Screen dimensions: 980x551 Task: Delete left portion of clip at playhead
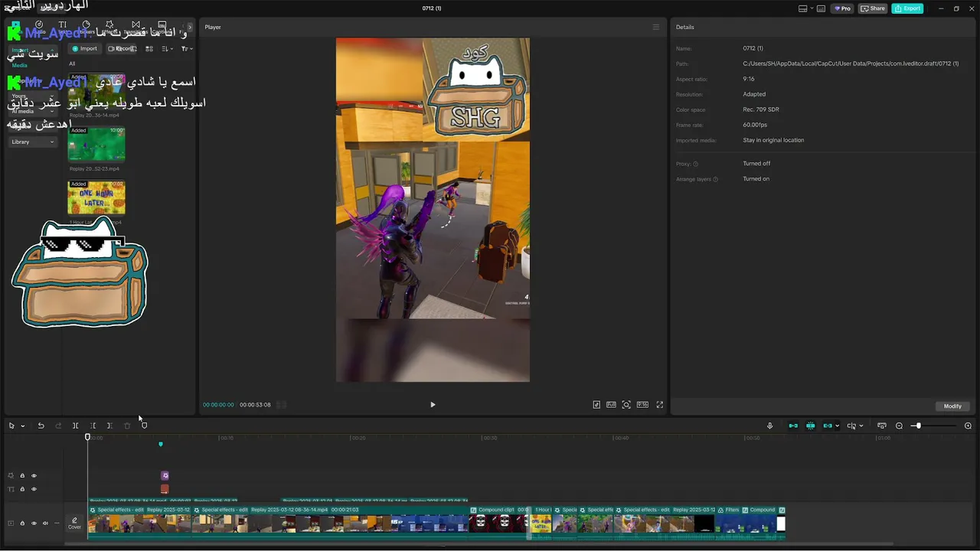pyautogui.click(x=93, y=425)
